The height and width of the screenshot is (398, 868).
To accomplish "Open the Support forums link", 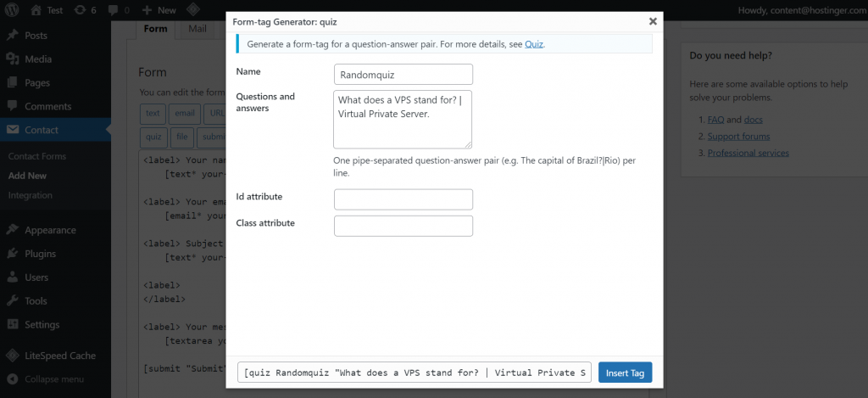I will click(x=738, y=137).
